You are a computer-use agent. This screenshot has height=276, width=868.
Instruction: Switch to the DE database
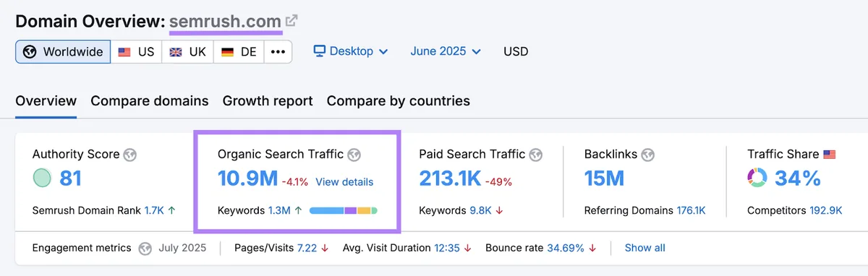coord(239,52)
